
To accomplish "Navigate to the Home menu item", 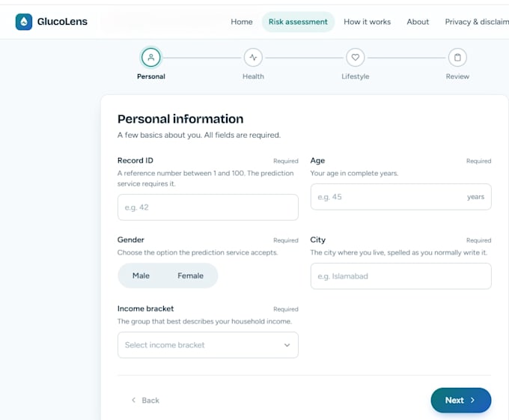I will click(242, 22).
